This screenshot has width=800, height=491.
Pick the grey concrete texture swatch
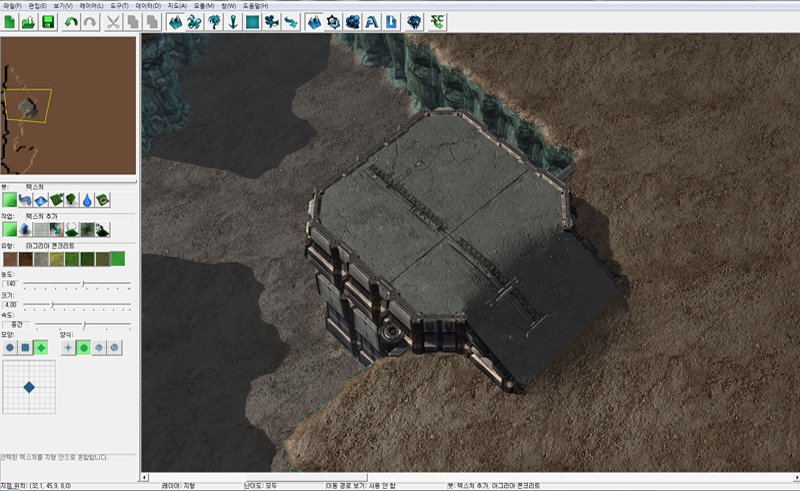pos(41,259)
